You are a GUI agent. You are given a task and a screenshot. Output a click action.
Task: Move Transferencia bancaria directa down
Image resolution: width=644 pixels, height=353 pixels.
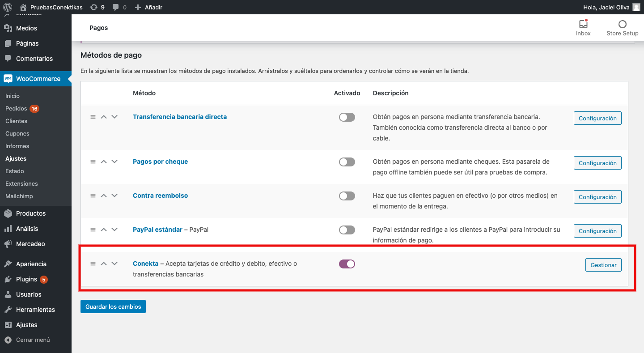pos(114,117)
